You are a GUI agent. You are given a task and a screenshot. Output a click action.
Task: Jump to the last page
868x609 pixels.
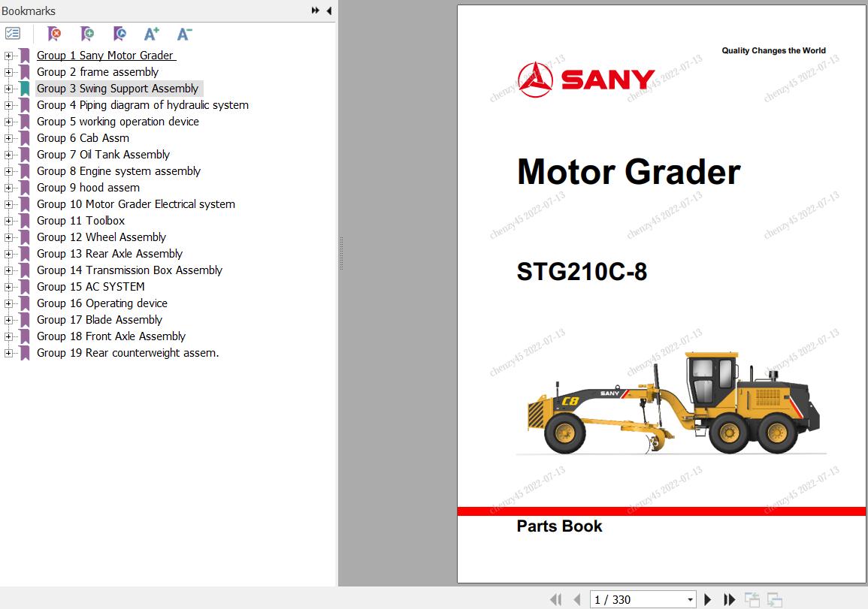click(x=730, y=599)
